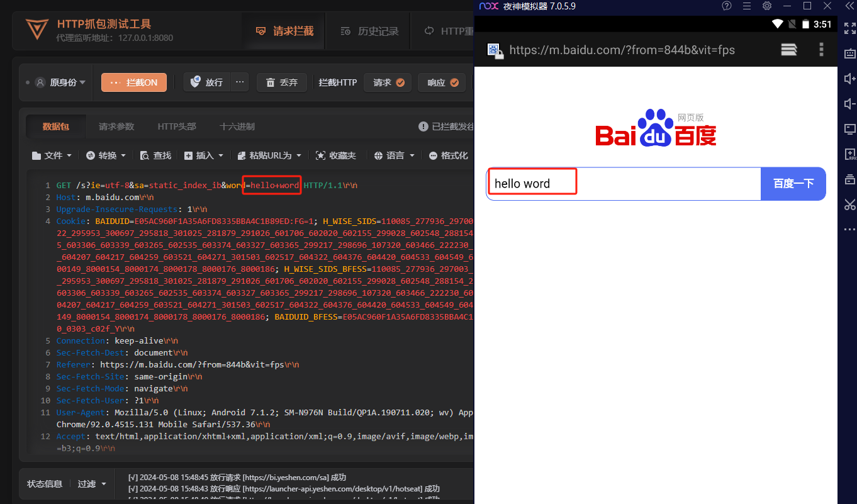Click the Upgrade-Insecure-Requests header line
Screen dimensions: 857x504
click(132, 210)
